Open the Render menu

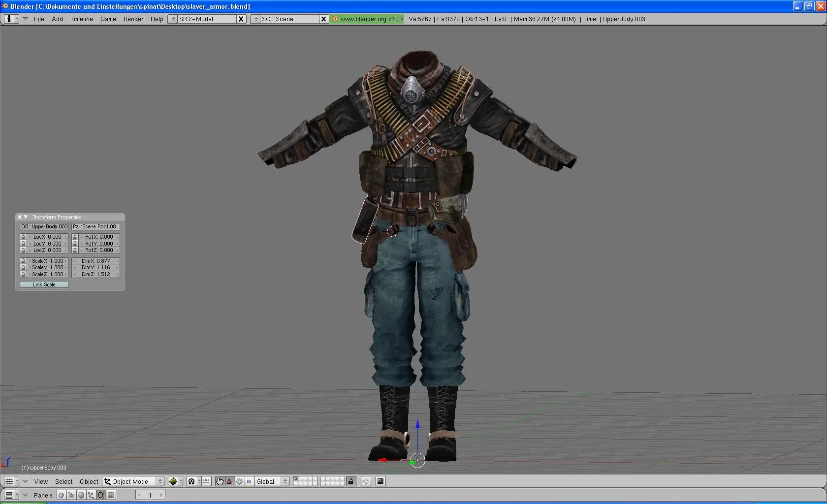click(133, 19)
